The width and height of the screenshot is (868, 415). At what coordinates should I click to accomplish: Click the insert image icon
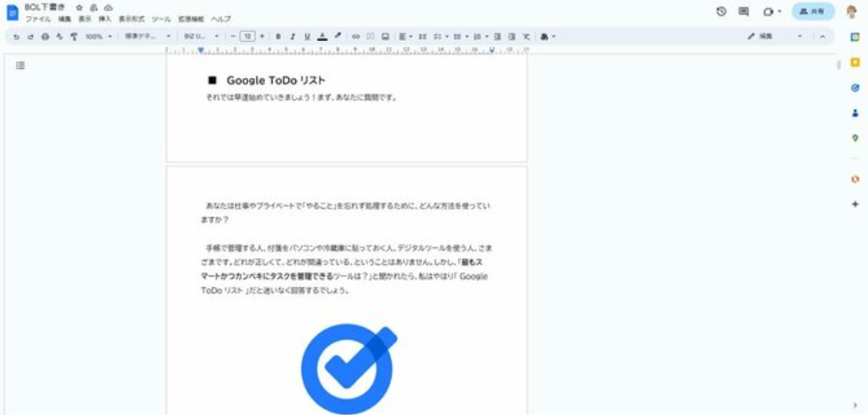coord(385,36)
